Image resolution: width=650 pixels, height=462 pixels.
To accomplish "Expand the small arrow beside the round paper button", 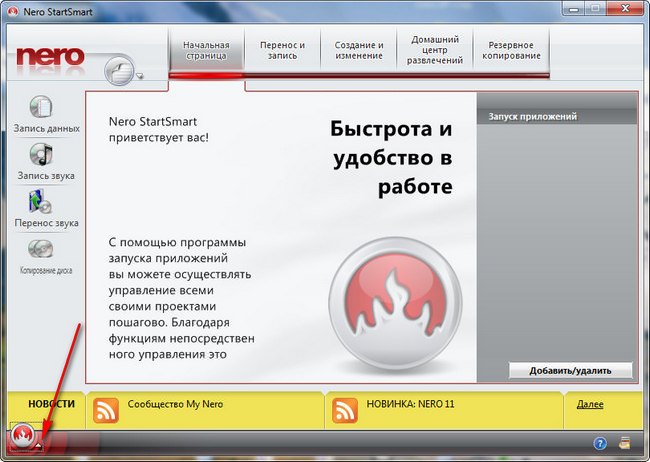I will pyautogui.click(x=140, y=75).
